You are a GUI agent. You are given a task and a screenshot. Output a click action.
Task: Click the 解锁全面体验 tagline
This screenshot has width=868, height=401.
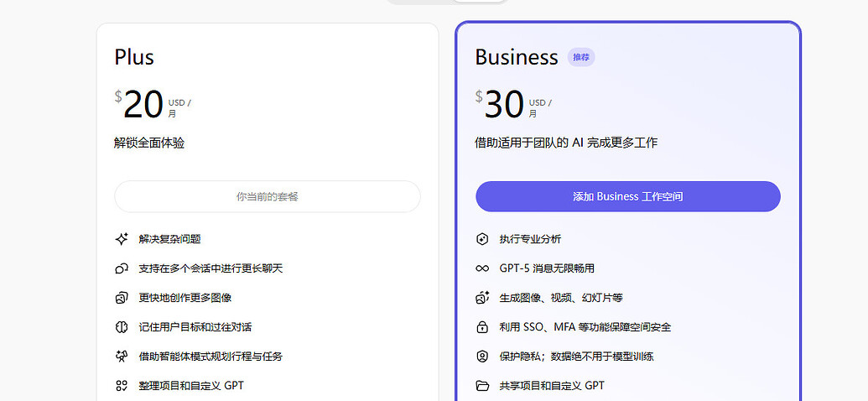click(149, 143)
